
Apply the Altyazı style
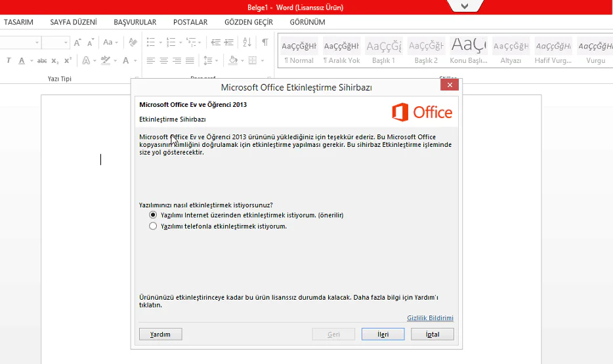click(511, 51)
